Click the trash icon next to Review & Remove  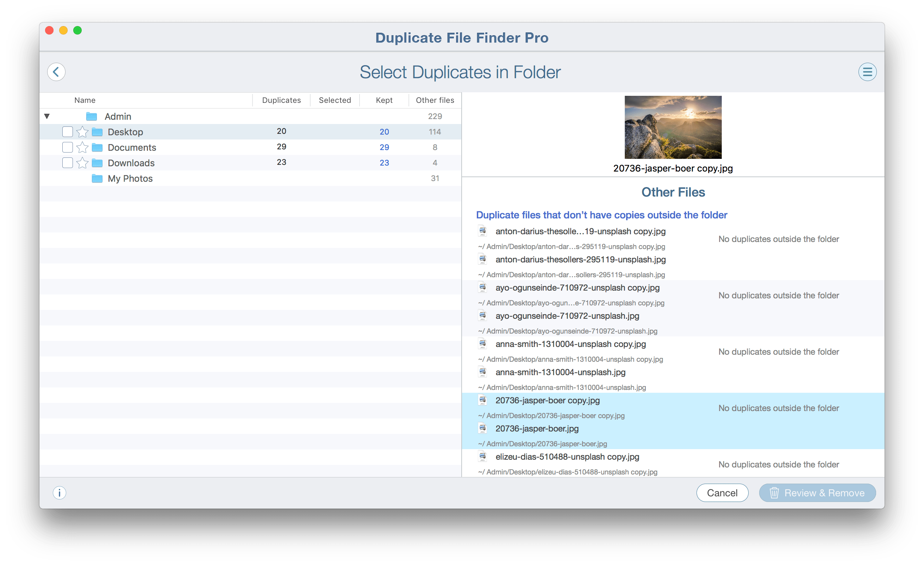[774, 493]
